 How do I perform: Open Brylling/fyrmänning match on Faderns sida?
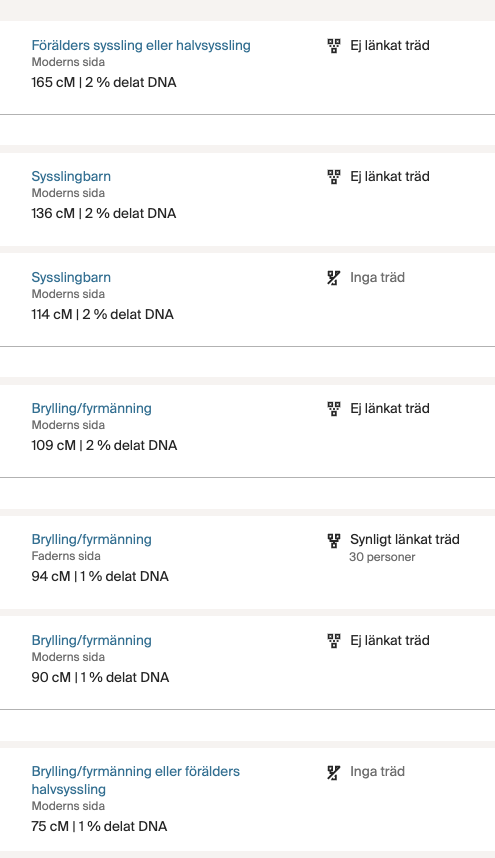[x=91, y=540]
